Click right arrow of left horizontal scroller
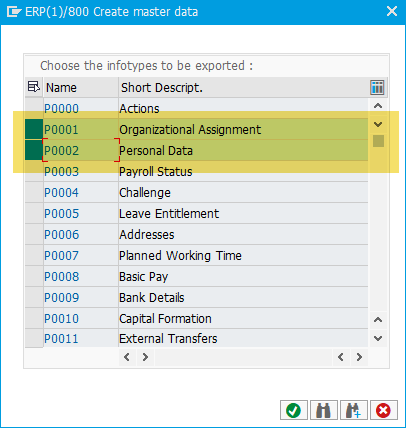 (145, 357)
